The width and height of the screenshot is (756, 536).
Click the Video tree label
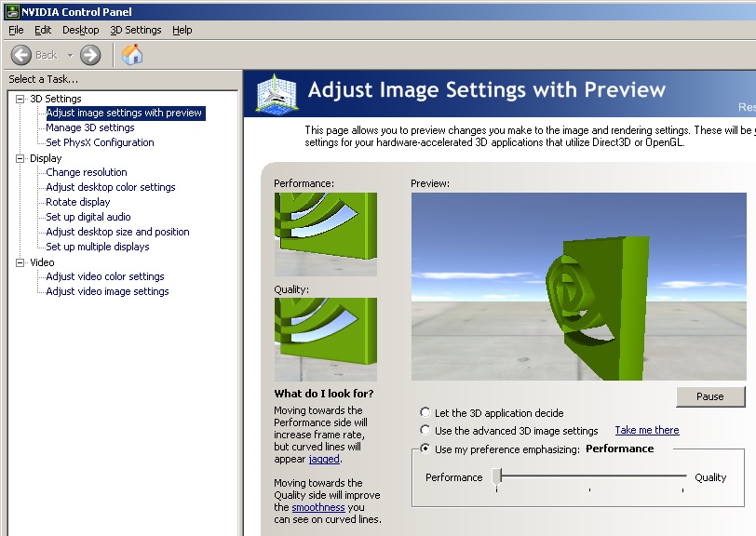coord(42,262)
